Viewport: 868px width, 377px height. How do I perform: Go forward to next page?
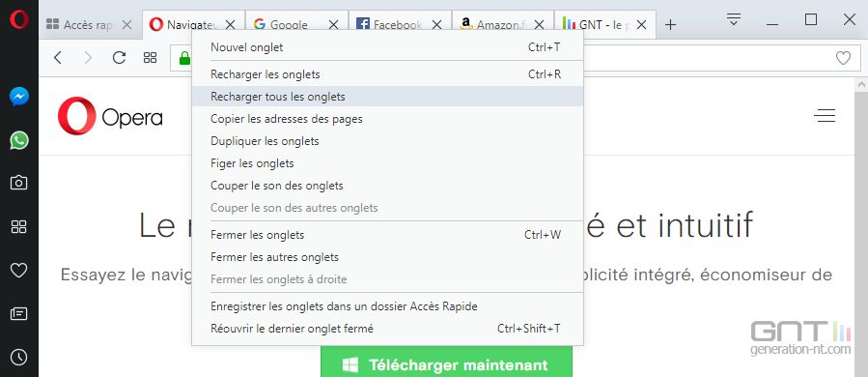[x=88, y=57]
